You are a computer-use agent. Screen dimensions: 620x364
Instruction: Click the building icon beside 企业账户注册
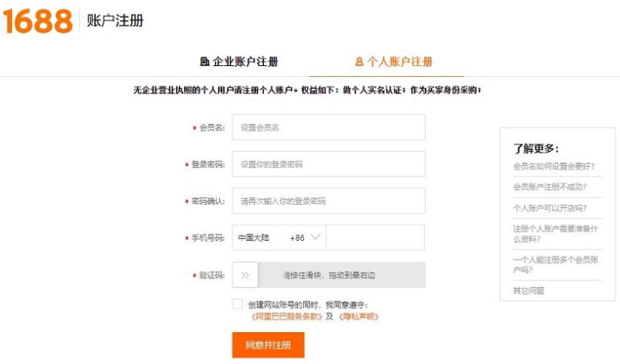(x=205, y=62)
